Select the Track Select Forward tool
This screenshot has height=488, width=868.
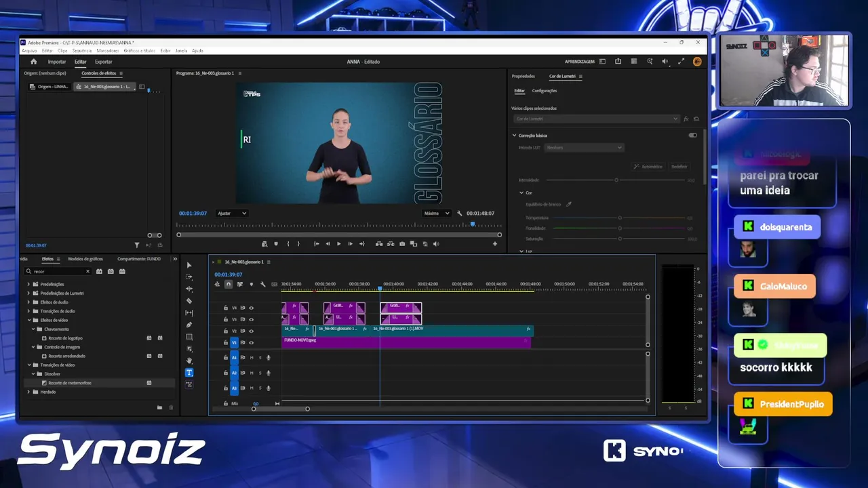click(189, 277)
